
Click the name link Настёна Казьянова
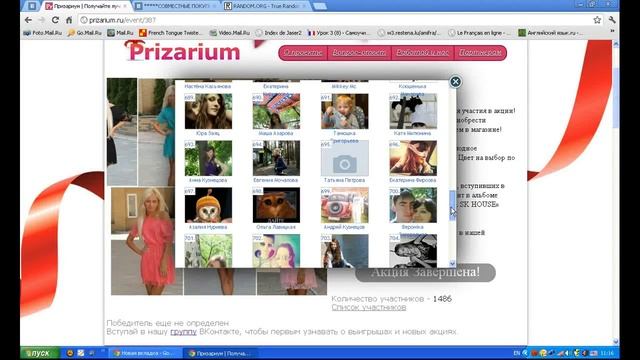point(208,87)
